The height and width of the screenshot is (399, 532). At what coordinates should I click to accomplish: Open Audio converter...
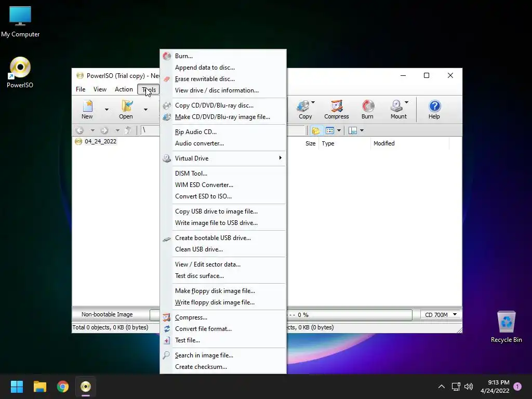pyautogui.click(x=223, y=143)
